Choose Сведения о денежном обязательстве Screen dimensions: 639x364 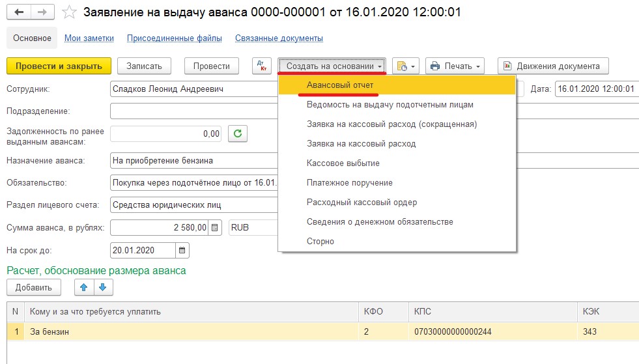397,222
